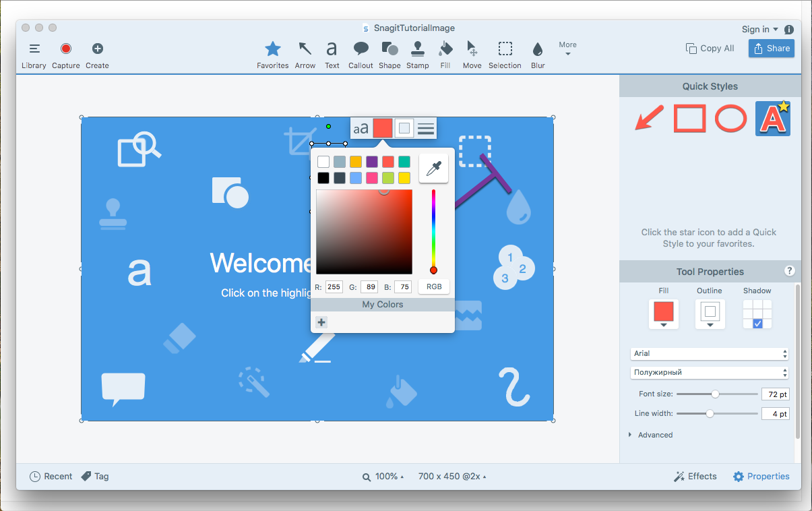The height and width of the screenshot is (511, 812).
Task: Open Tool Properties help question mark
Action: click(x=790, y=271)
